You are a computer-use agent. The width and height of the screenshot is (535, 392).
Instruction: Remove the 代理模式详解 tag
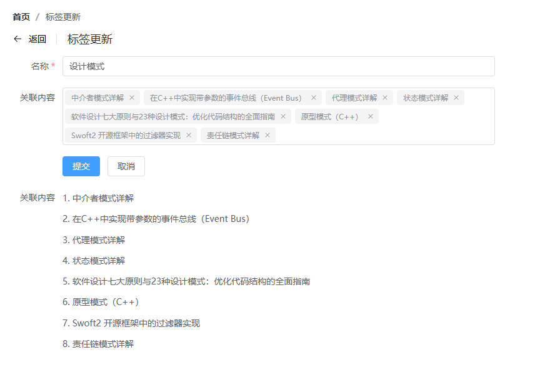click(385, 98)
